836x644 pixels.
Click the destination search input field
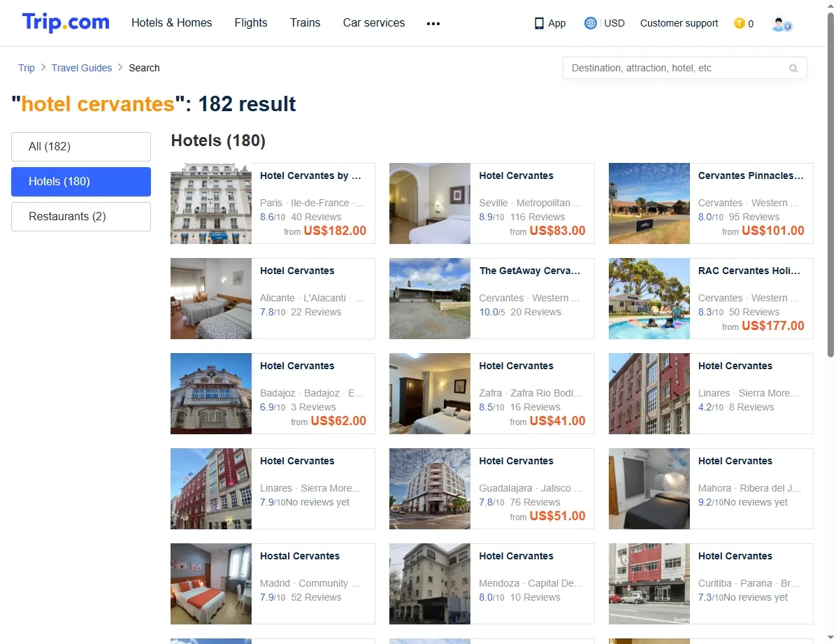pos(684,69)
